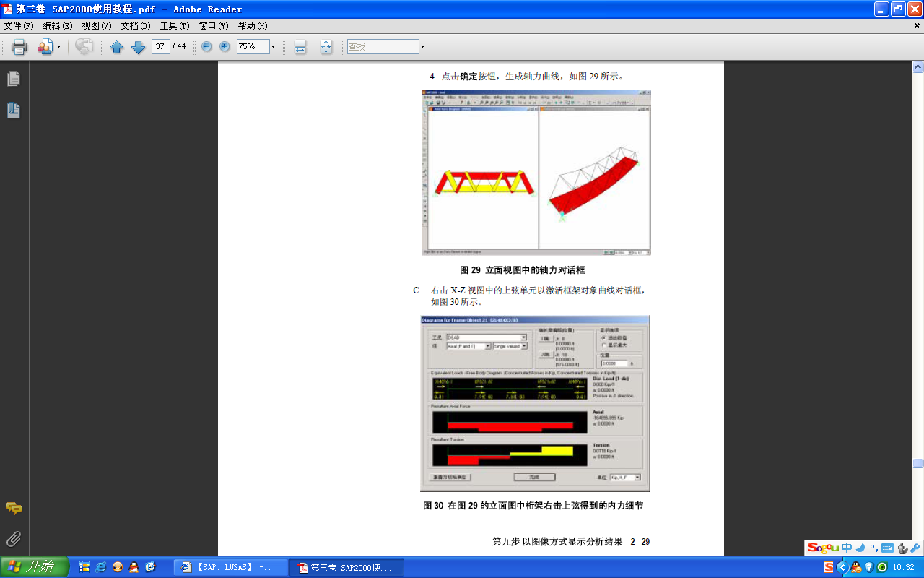
Task: Open the zoom percentage dropdown arrow
Action: coord(273,46)
